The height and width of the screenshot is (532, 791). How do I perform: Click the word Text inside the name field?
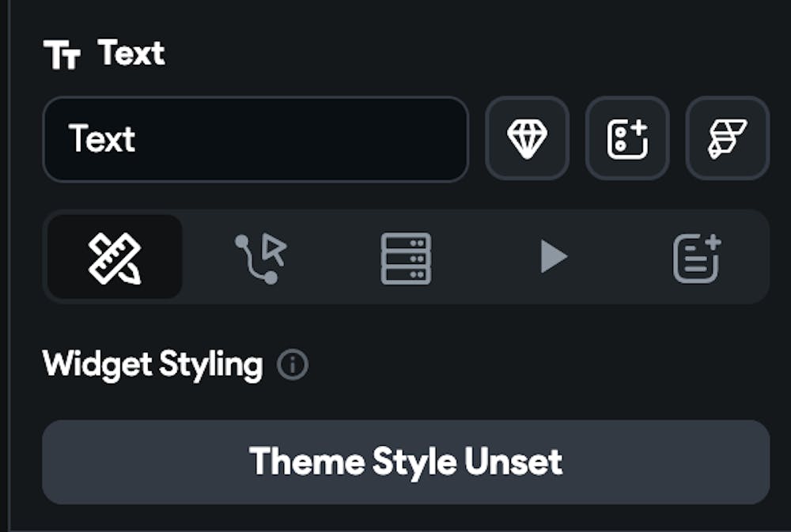(102, 139)
